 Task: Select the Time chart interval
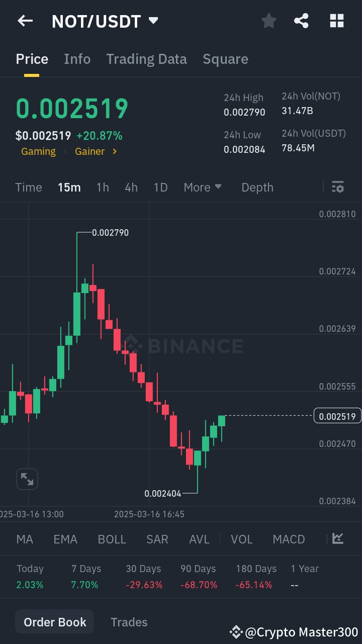tap(29, 188)
